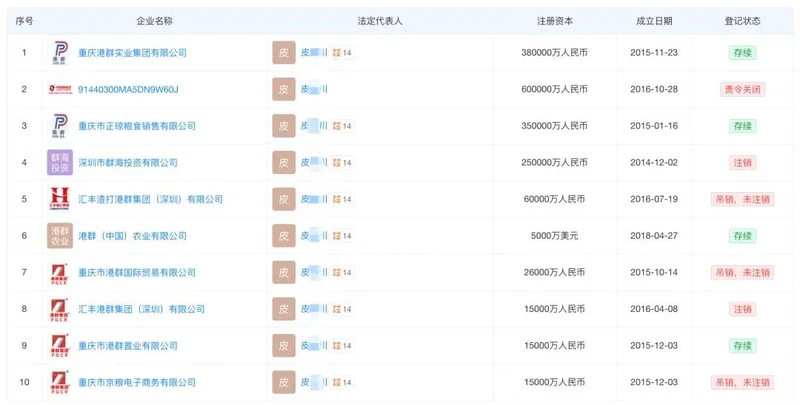Click the 皮 avatar in row 1
This screenshot has width=800, height=405.
point(284,53)
